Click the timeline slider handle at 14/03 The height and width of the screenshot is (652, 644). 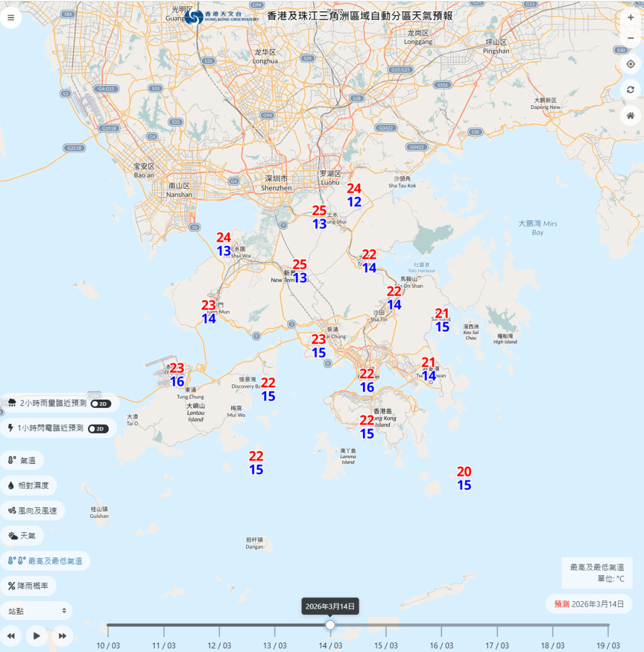tap(331, 625)
